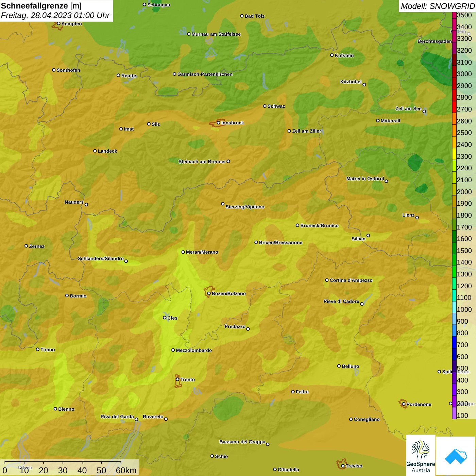Click the Bruneck/Brunico label
476x476 pixels.
(319, 225)
